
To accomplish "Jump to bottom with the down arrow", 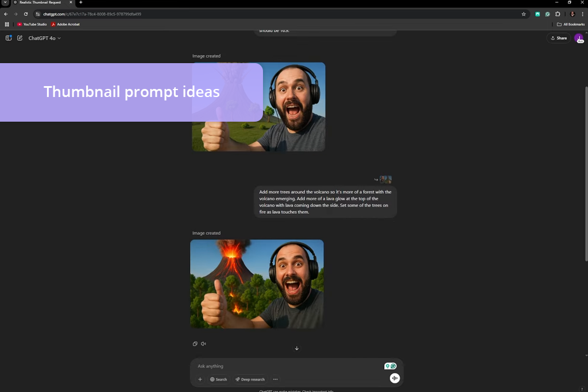I will [x=297, y=348].
